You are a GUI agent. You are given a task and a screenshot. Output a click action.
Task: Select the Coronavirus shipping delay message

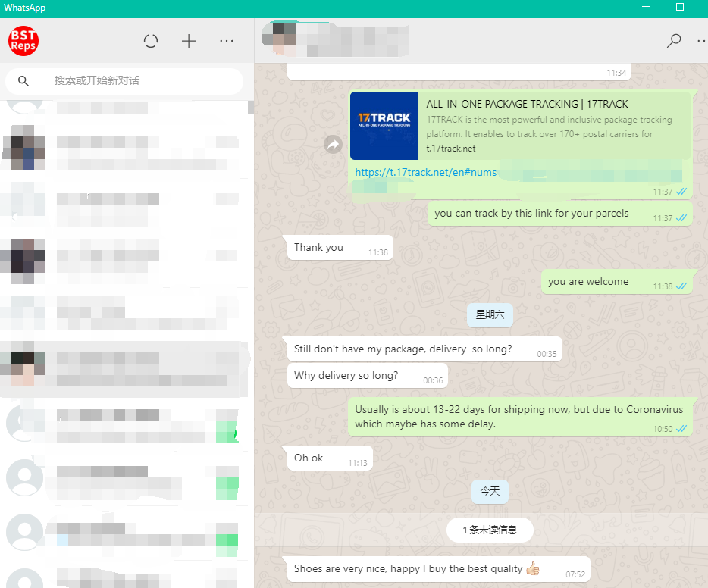pos(521,417)
